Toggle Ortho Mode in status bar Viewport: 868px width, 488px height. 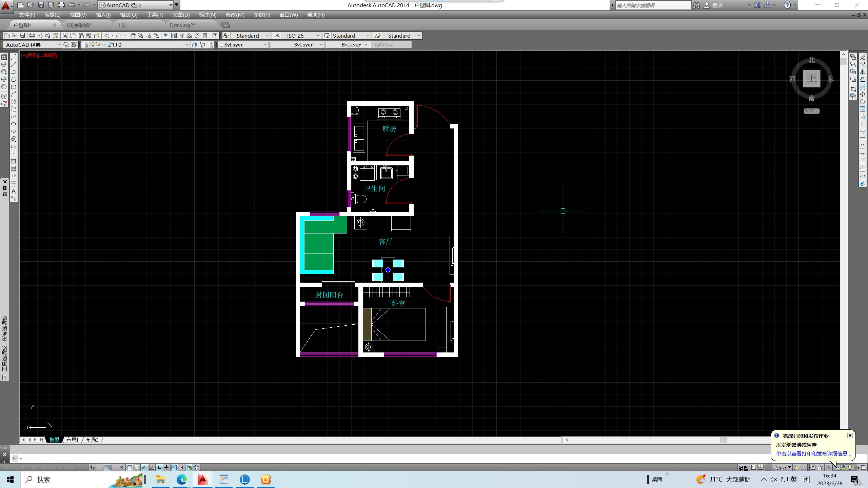(x=114, y=468)
